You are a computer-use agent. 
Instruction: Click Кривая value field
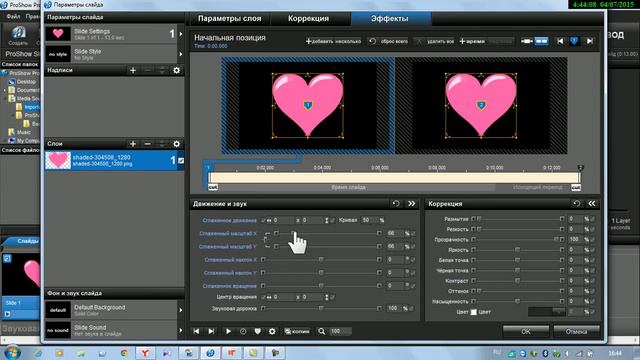click(x=369, y=220)
